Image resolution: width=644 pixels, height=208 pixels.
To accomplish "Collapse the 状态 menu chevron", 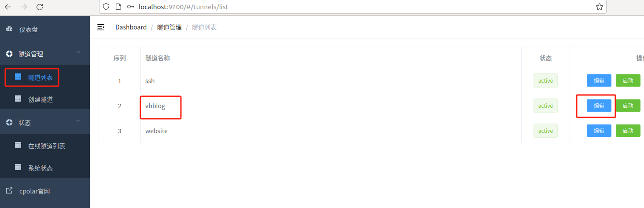I will click(78, 121).
